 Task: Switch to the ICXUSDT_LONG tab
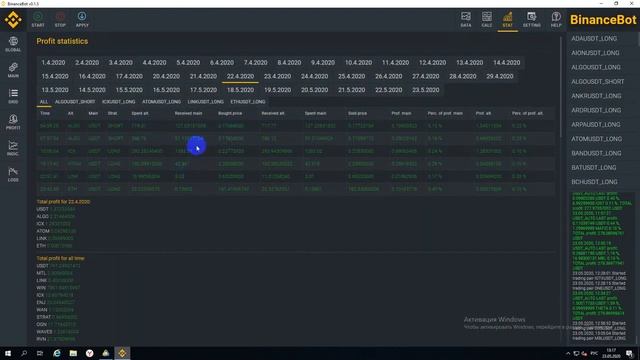[118, 102]
